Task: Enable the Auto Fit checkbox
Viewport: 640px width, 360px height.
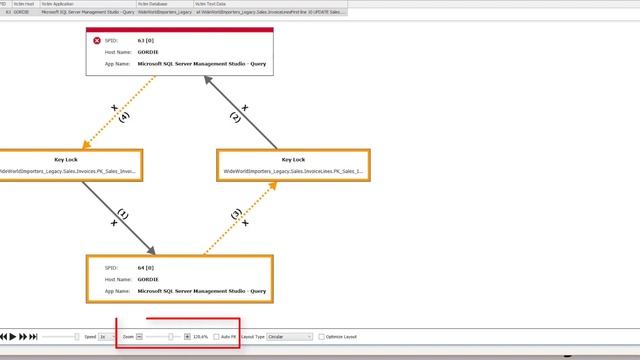Action: pos(216,337)
